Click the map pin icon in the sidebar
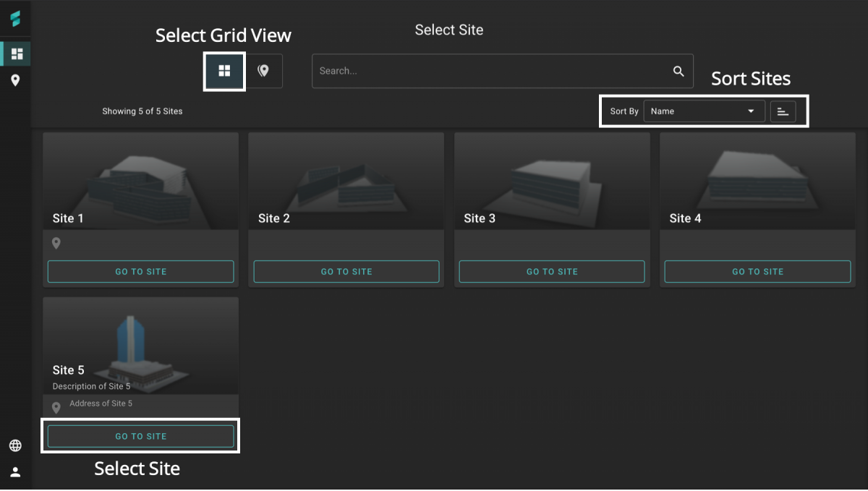 [x=15, y=80]
